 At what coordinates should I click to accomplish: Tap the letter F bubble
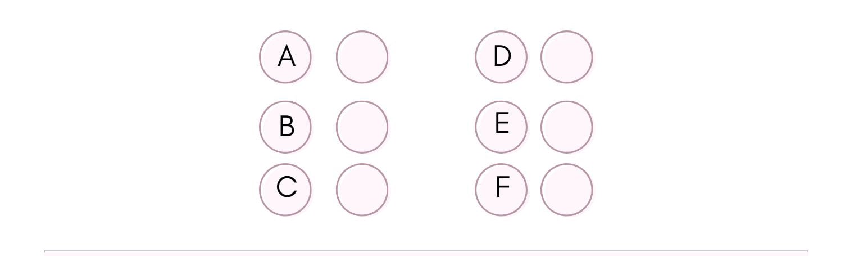pos(501,190)
